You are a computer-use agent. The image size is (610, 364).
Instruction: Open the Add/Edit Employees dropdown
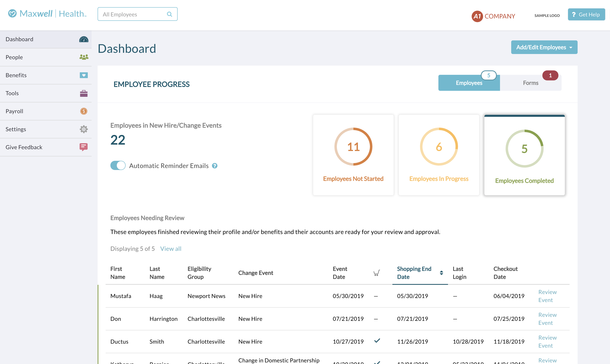pyautogui.click(x=544, y=47)
